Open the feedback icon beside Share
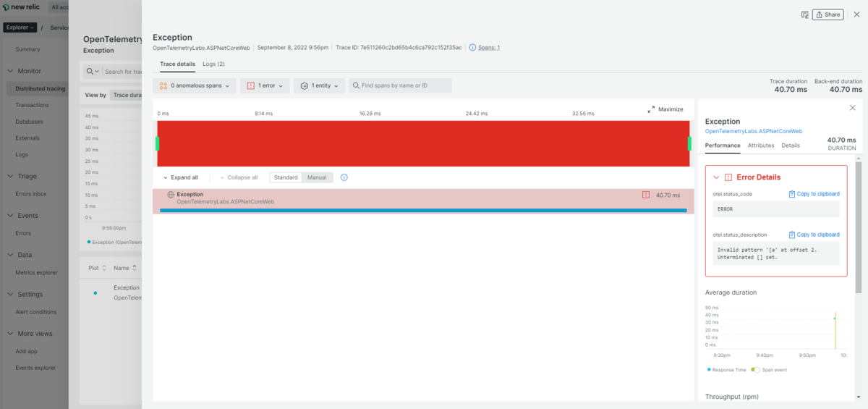 click(x=804, y=14)
